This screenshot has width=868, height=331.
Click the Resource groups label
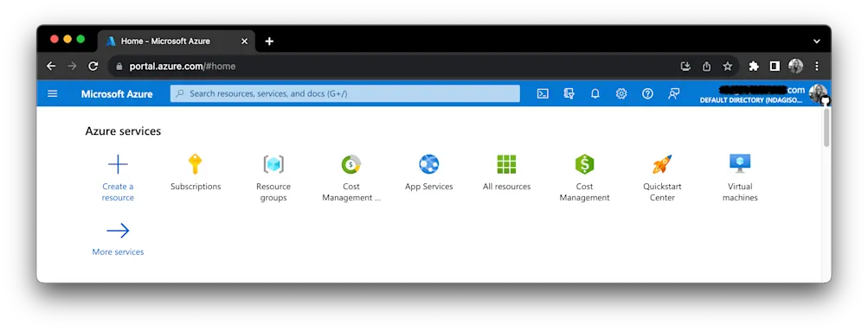pos(273,193)
